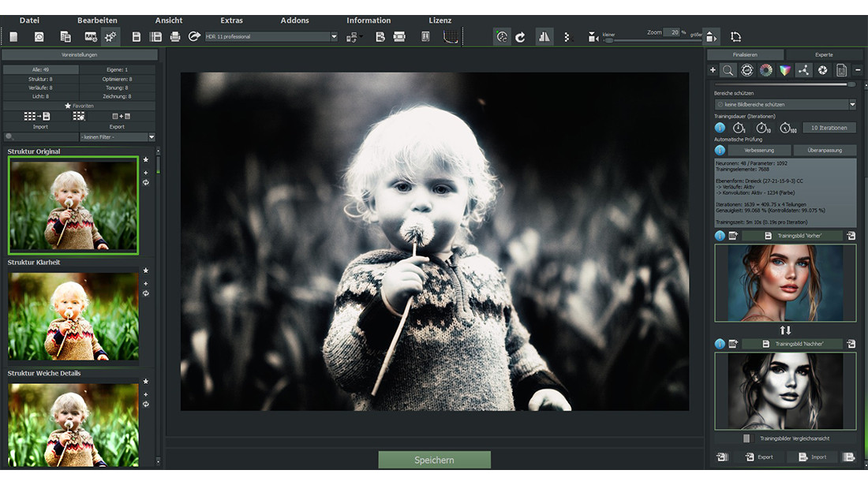Select the node network icon in the right panel
The height and width of the screenshot is (485, 868).
click(803, 70)
